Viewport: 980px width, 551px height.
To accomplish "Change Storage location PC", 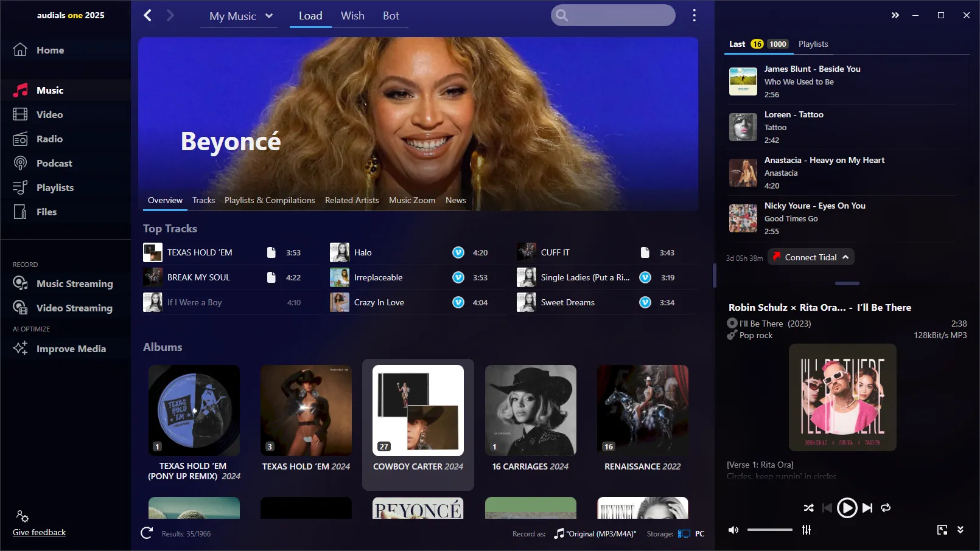I will click(691, 533).
